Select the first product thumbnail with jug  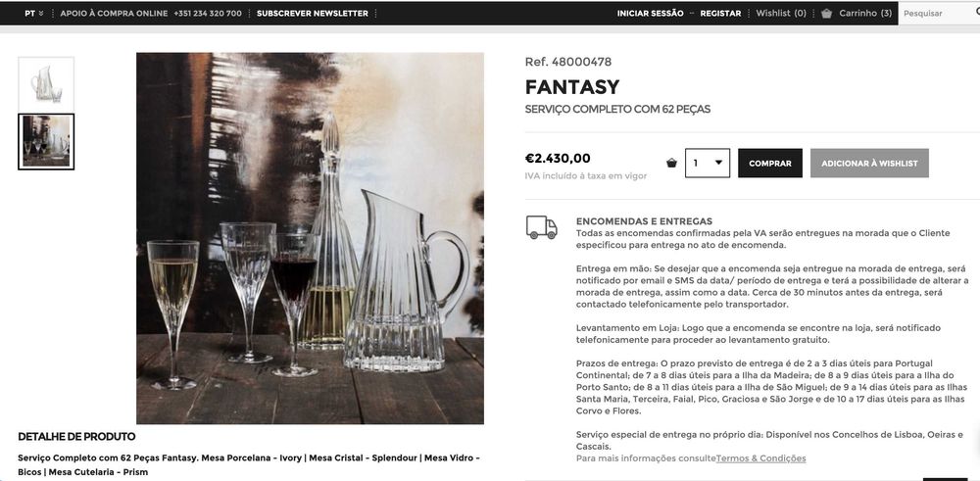point(46,84)
